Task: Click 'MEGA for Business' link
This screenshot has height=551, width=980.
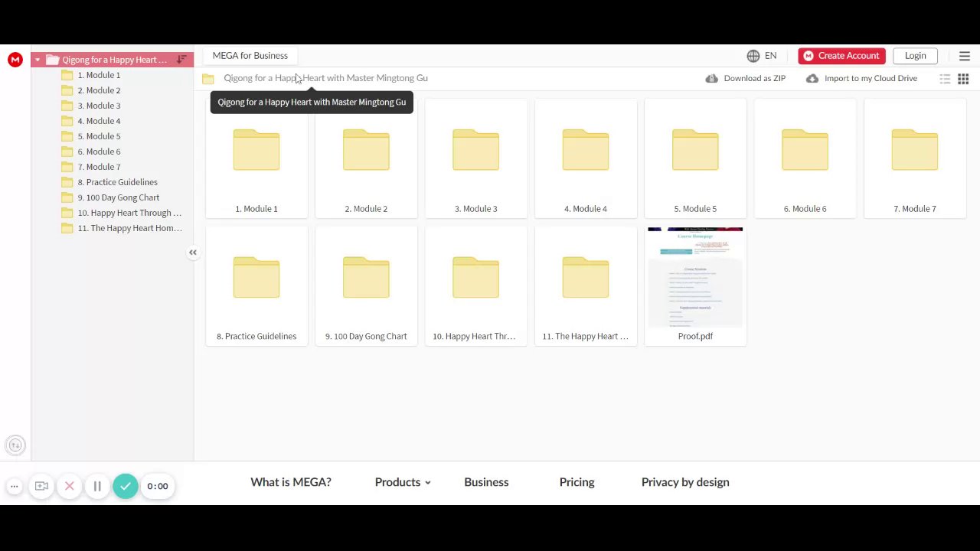Action: point(250,56)
